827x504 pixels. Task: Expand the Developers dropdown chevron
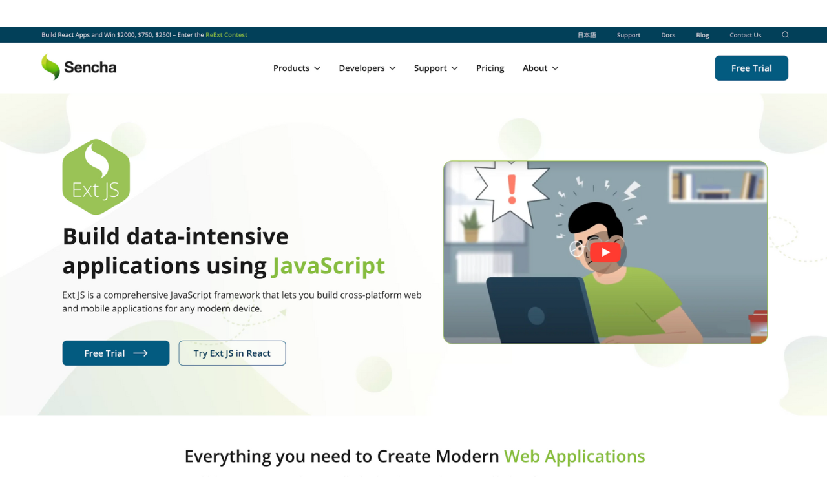tap(393, 68)
